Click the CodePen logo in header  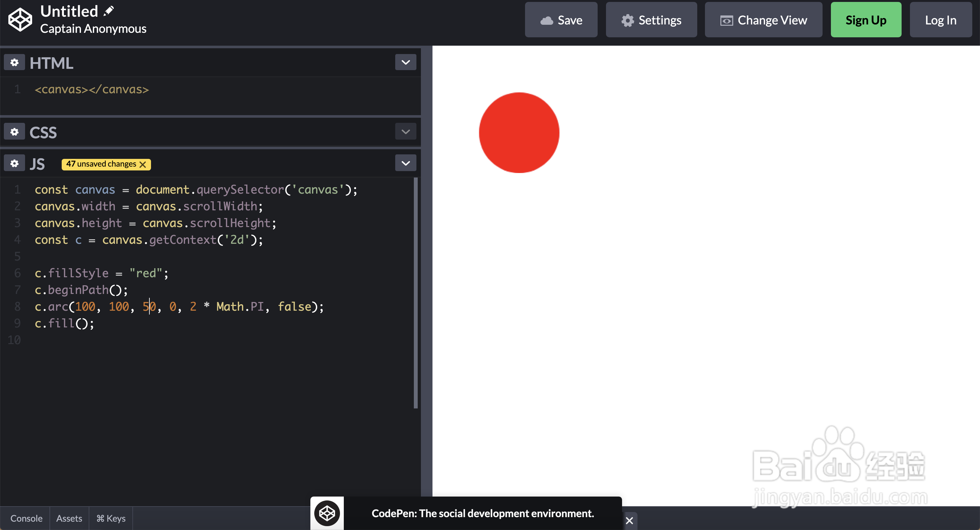20,20
